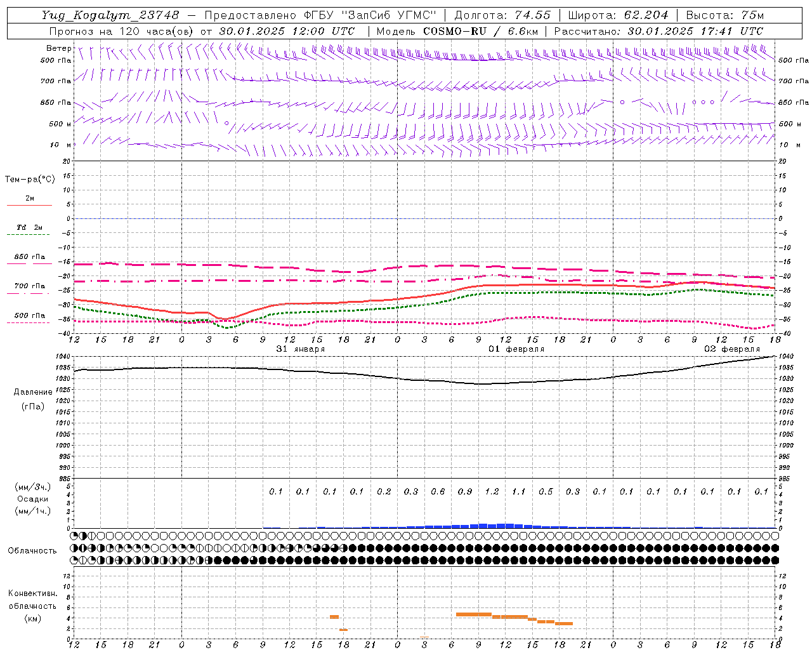Screen dimensions: 812x650
Task: Click the 0.9 precipitation value
Action: pyautogui.click(x=465, y=492)
